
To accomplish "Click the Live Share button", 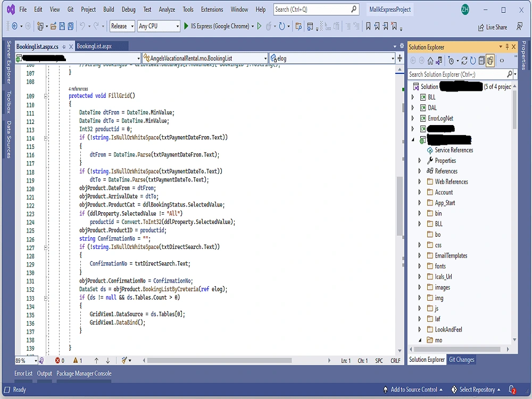I will [x=492, y=27].
